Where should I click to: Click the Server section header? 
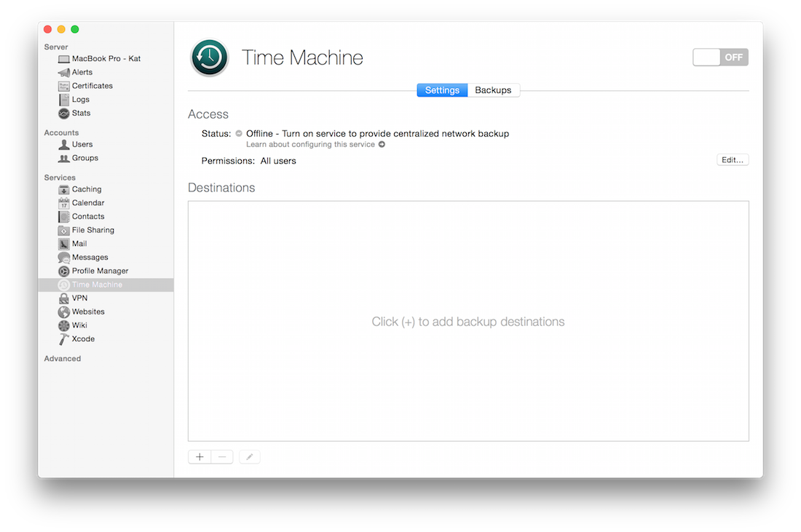tap(55, 47)
